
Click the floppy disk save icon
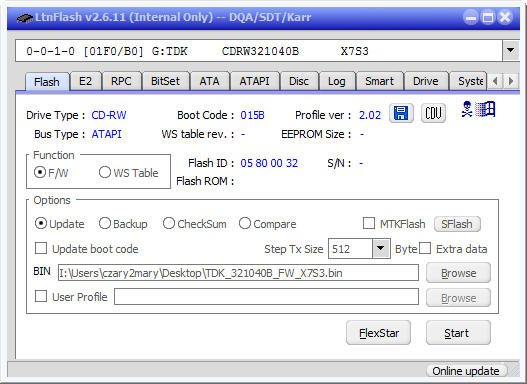401,113
